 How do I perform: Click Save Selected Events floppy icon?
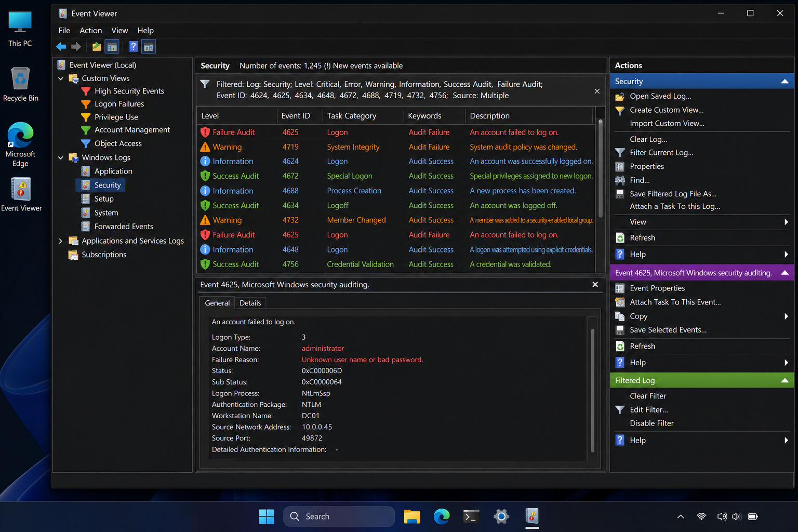[x=620, y=330]
